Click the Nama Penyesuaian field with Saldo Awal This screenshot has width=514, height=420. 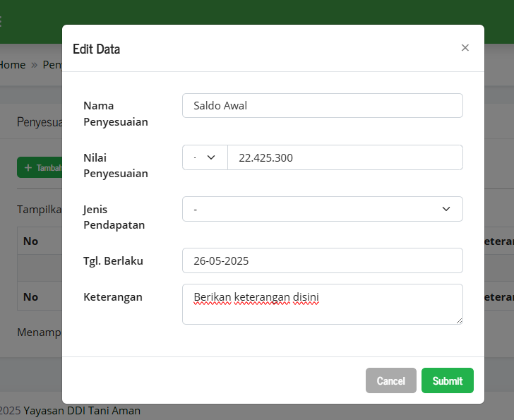coord(322,106)
